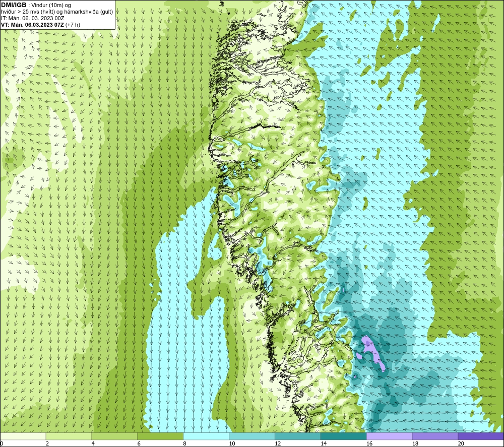Screen dimensions: 504x447
Task: Click the legend tick label '20'
Action: click(461, 444)
